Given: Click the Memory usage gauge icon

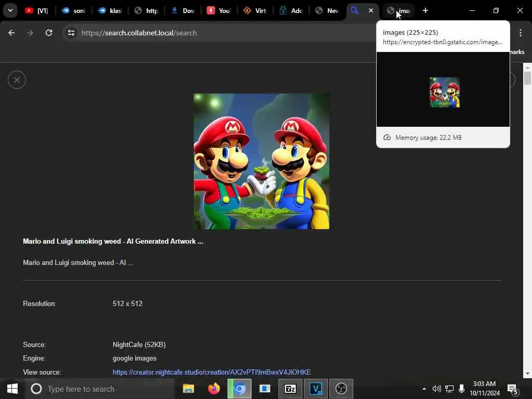Looking at the screenshot, I should pos(387,137).
